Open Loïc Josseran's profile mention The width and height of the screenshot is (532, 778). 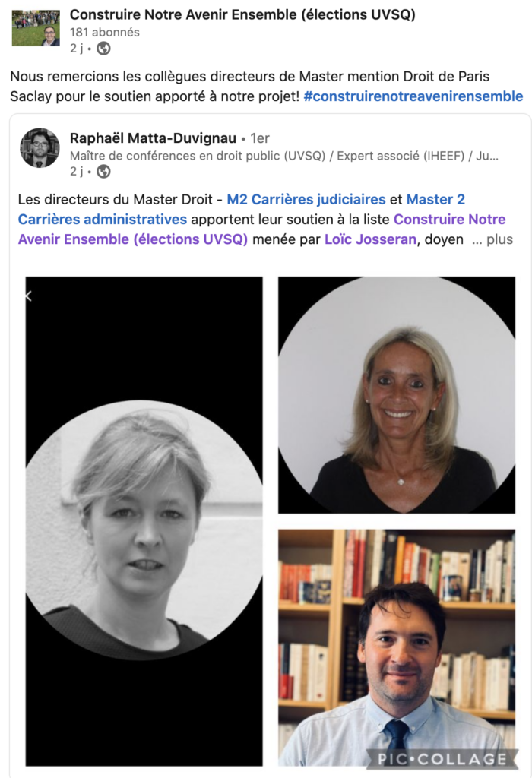pos(370,239)
